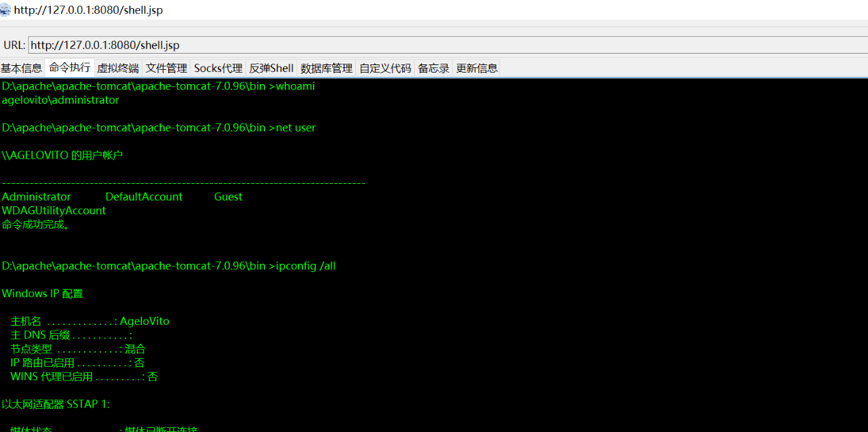
Task: Click the 主机名 AgeloVito output line
Action: pos(90,321)
